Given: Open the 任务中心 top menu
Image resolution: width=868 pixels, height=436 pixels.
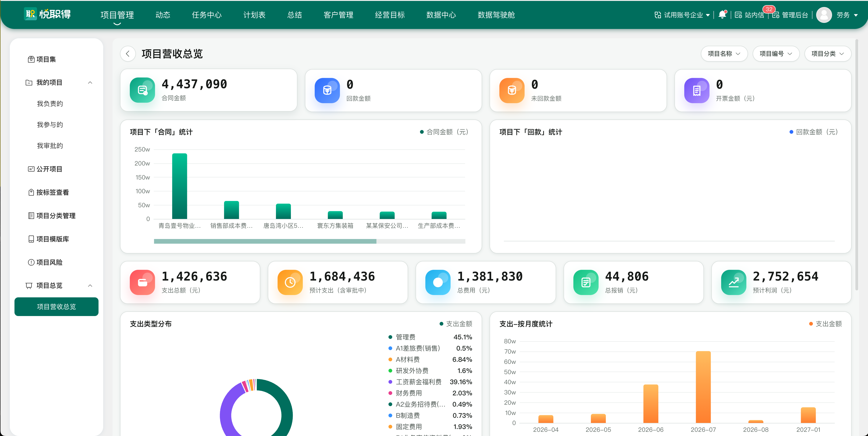Looking at the screenshot, I should 207,15.
